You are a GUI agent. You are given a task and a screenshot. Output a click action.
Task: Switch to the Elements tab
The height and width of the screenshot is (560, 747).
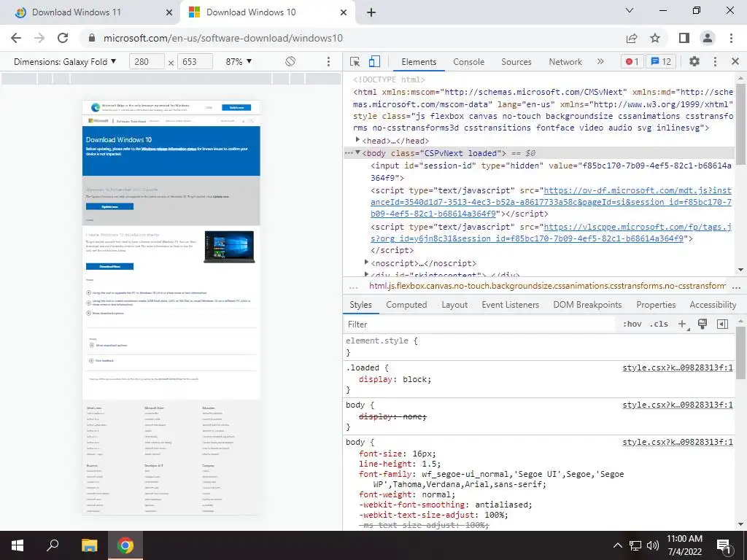click(x=418, y=61)
